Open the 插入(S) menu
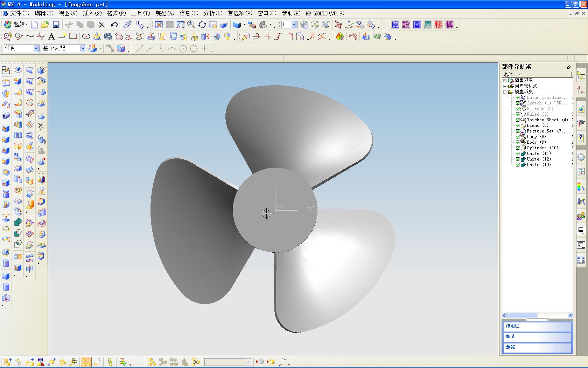Viewport: 588px width, 368px height. [92, 13]
